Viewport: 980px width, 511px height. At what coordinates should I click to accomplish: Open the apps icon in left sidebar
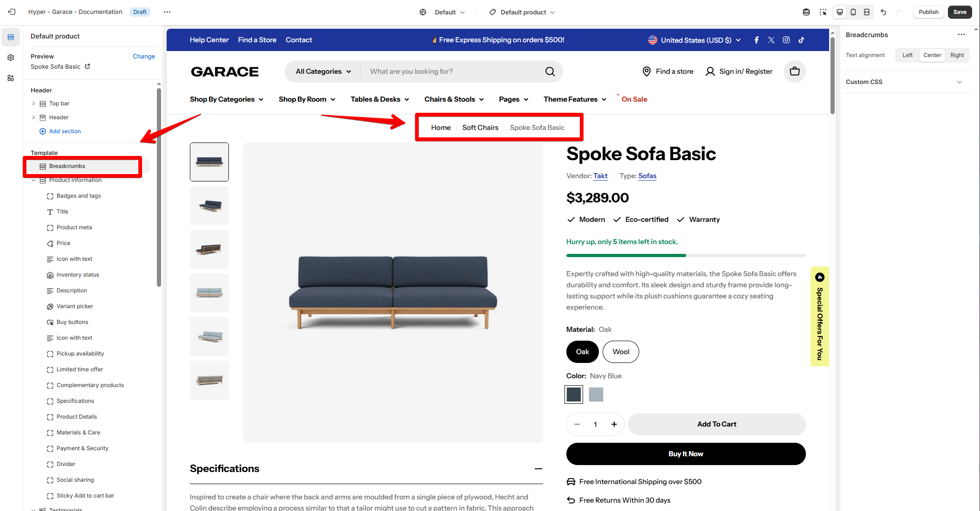click(x=11, y=78)
